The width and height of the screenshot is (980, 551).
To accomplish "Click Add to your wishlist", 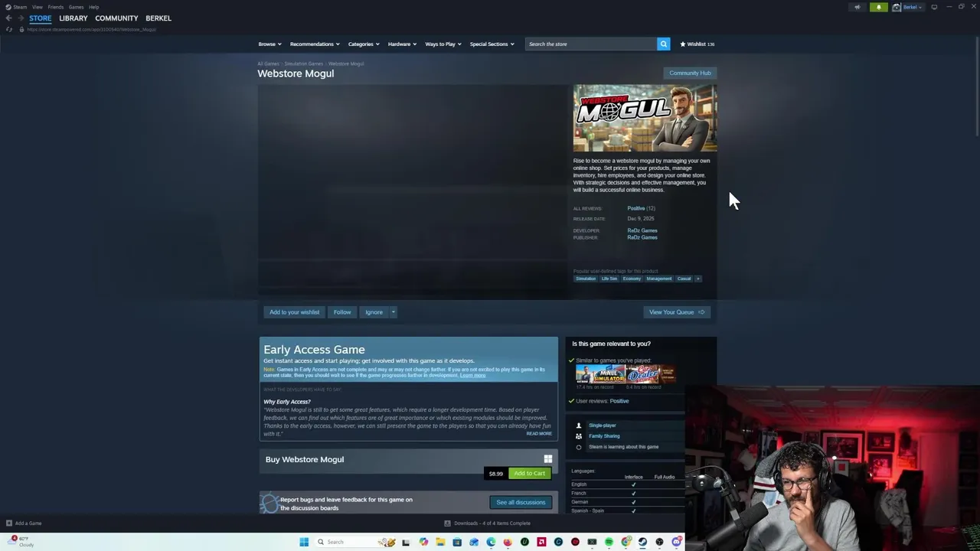I will click(x=294, y=312).
